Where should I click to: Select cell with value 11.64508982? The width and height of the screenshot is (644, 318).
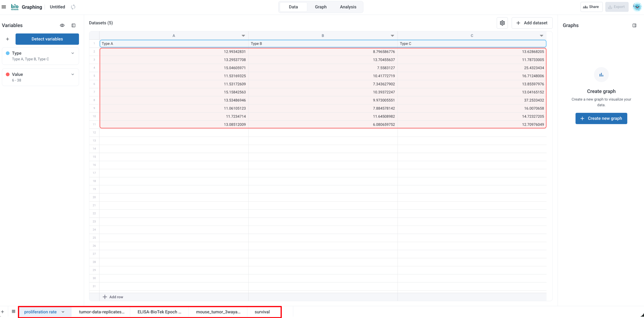point(323,117)
